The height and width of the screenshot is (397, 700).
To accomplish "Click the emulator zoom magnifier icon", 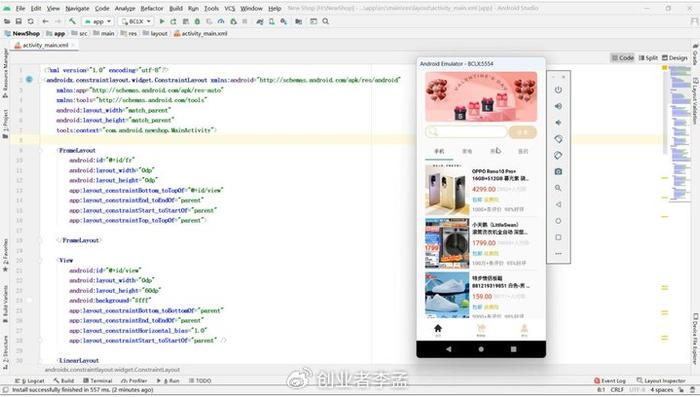I will [558, 188].
